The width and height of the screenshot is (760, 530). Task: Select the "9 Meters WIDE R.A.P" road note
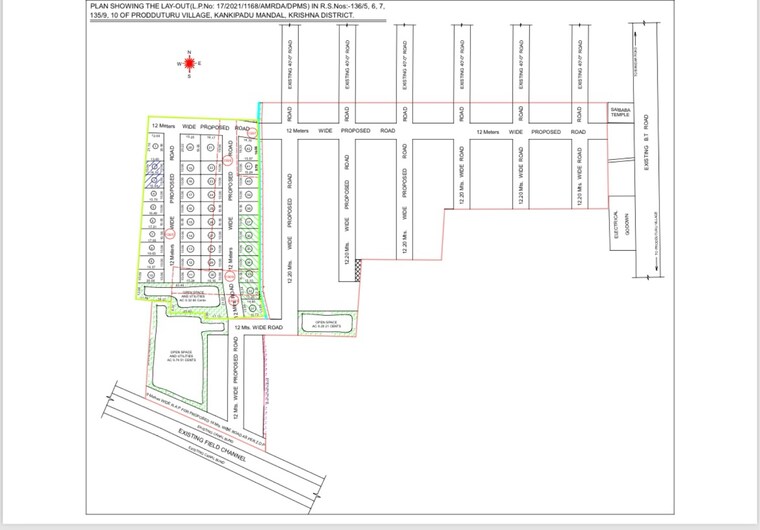coord(206,419)
